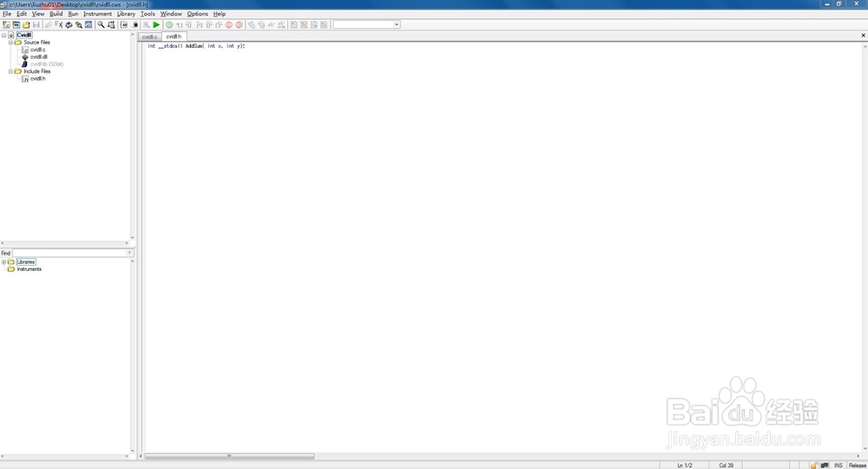868x469 pixels.
Task: Click the lock icon in the status bar
Action: click(x=814, y=466)
